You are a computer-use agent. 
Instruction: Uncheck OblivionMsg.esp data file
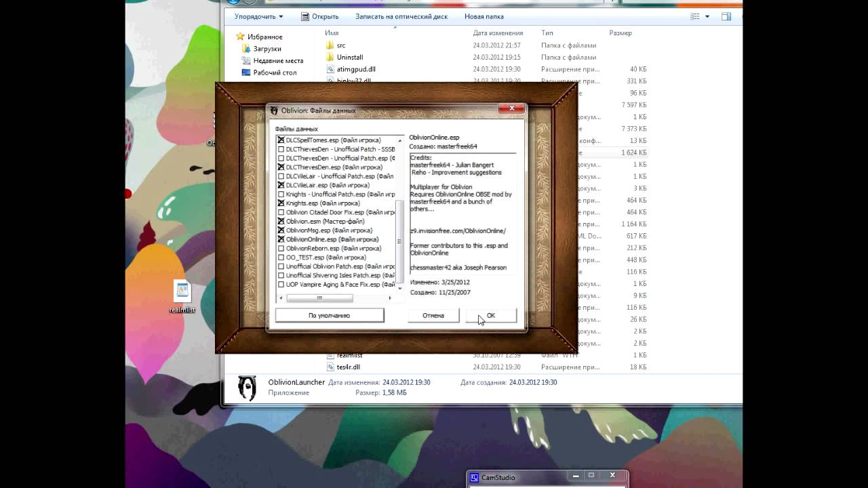(281, 230)
